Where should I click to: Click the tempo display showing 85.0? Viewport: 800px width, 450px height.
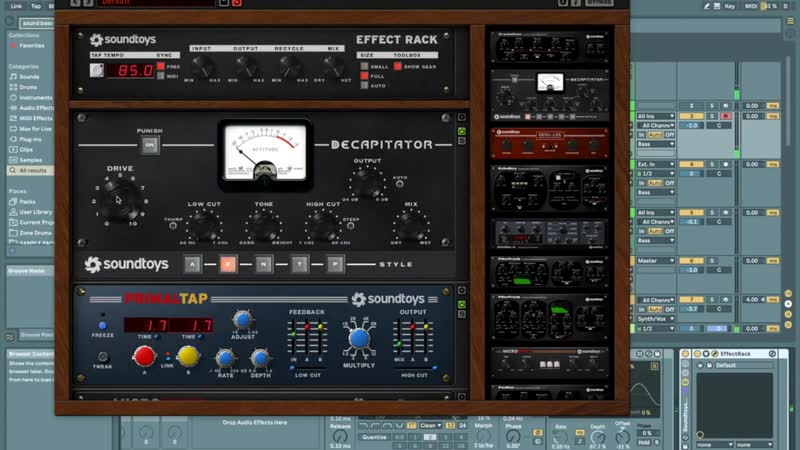coord(132,70)
